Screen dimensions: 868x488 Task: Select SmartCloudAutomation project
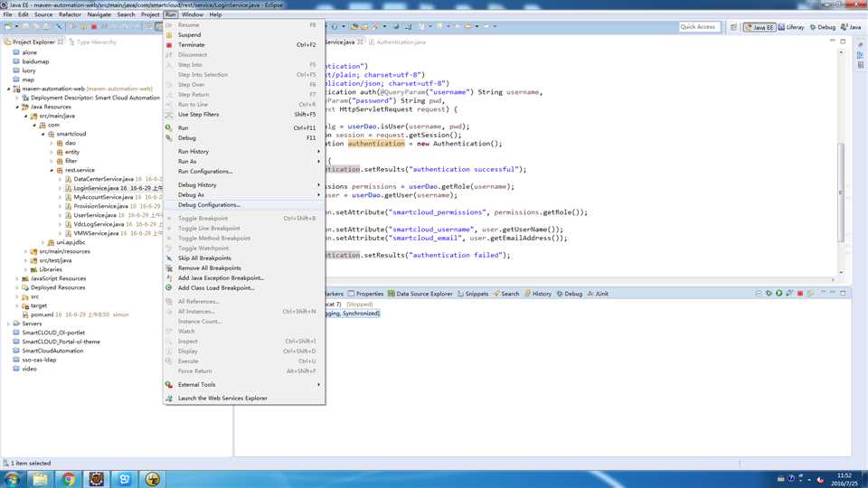[52, 351]
